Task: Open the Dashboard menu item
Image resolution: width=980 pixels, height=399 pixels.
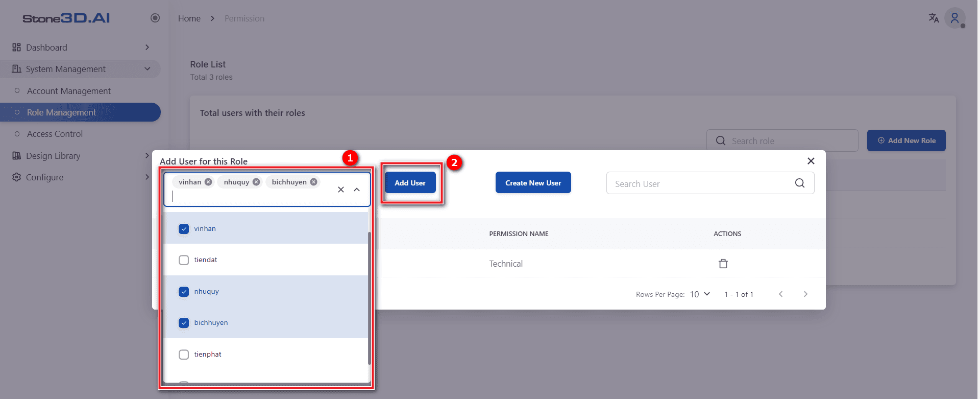Action: [x=80, y=48]
